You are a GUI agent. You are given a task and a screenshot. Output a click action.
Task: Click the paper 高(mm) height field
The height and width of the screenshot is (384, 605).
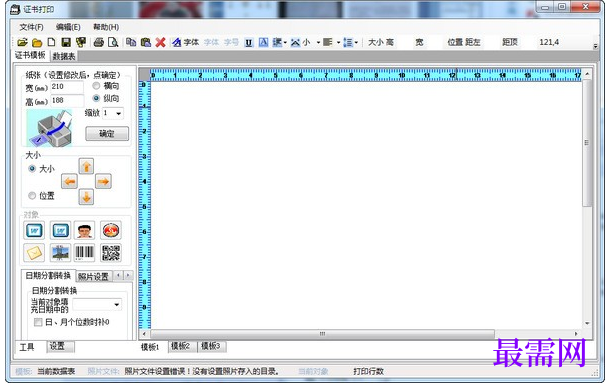coord(67,101)
